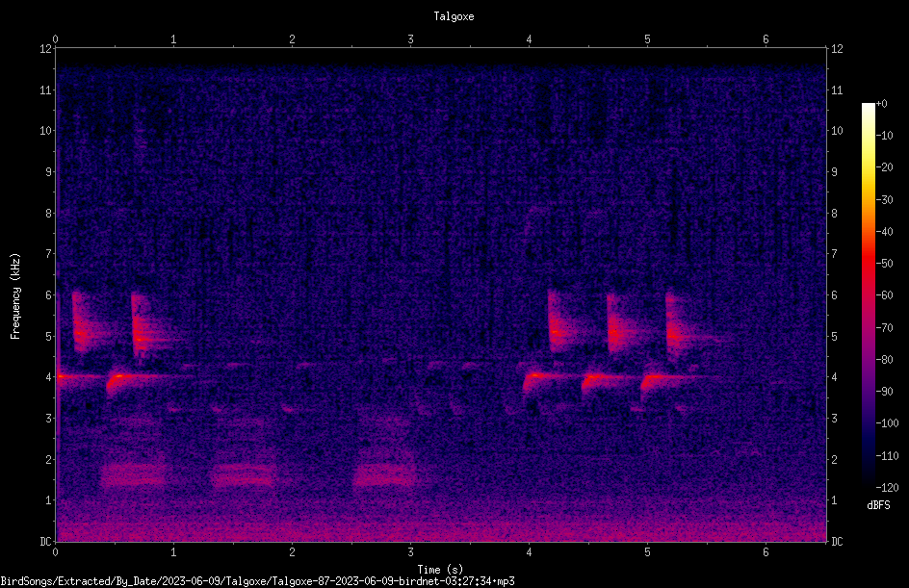Click the "-30" color scale label

(x=884, y=200)
